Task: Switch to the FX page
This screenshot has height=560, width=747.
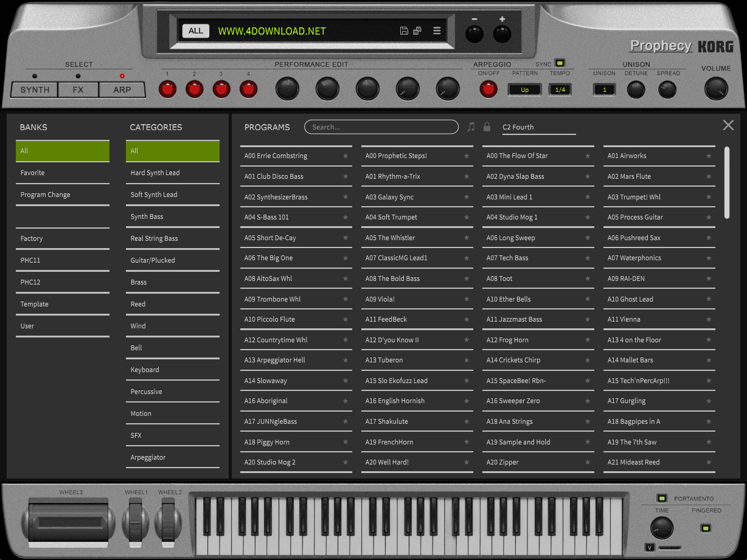Action: 78,90
